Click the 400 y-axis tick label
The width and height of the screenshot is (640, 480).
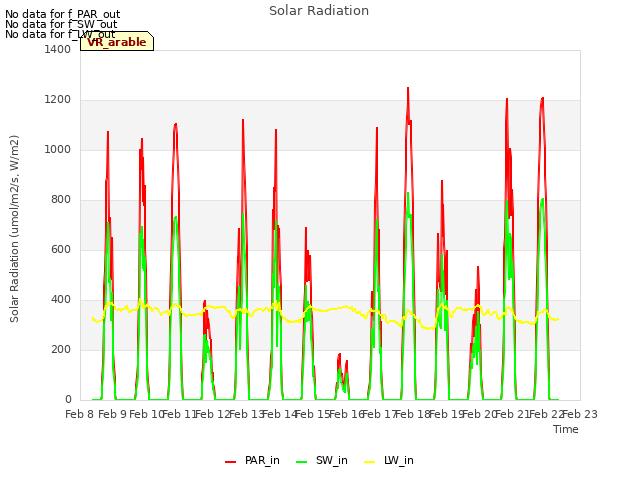pyautogui.click(x=61, y=300)
